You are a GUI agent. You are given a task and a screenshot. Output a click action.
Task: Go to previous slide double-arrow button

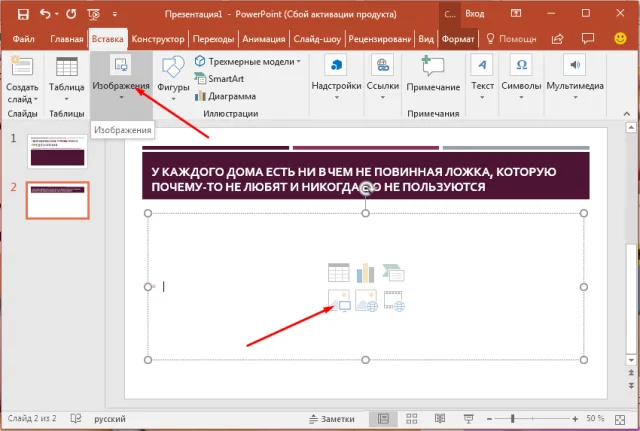[631, 373]
